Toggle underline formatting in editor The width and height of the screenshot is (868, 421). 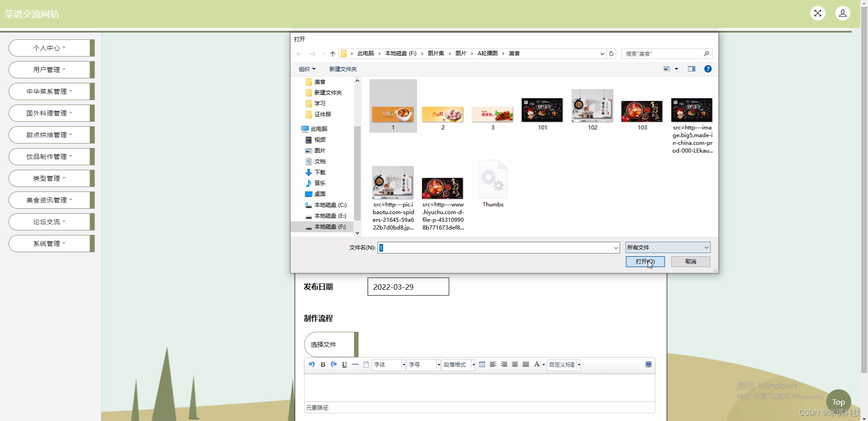(x=345, y=364)
